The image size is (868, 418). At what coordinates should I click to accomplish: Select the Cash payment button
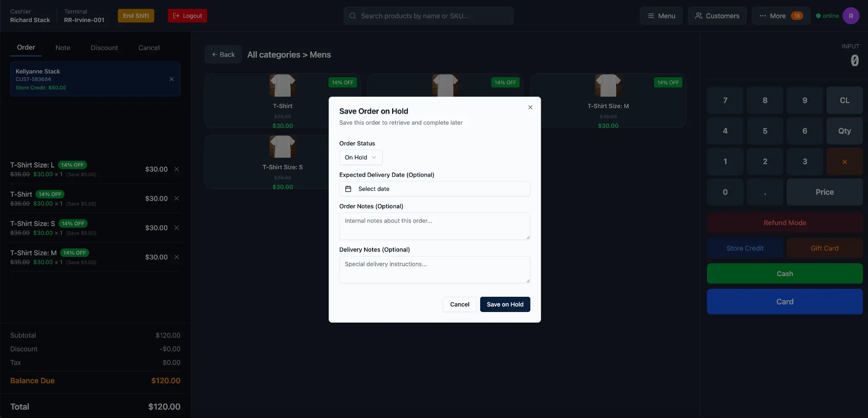[x=785, y=273]
